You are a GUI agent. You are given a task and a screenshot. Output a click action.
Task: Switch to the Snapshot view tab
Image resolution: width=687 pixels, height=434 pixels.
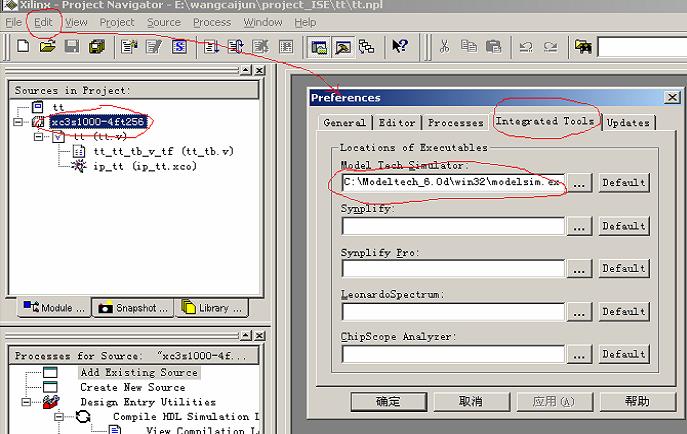pos(133,308)
